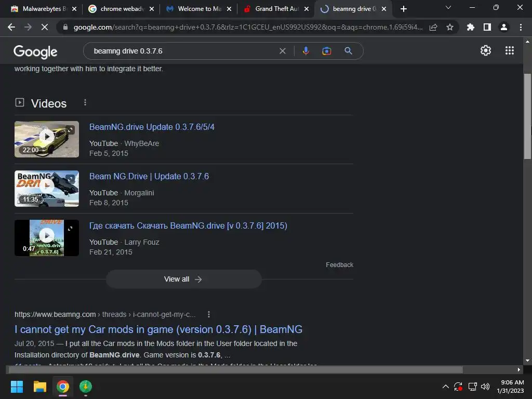Image resolution: width=532 pixels, height=399 pixels.
Task: Play the 22:00 WhyBeAre video thumbnail
Action: click(x=46, y=139)
